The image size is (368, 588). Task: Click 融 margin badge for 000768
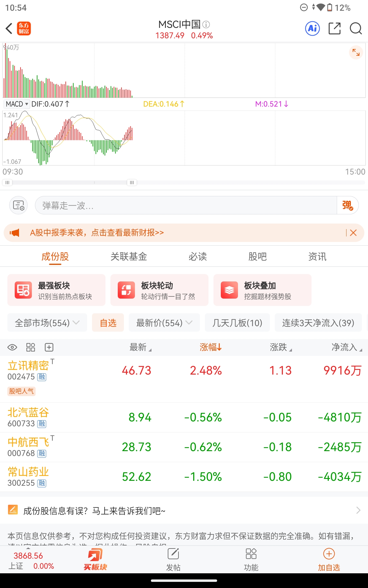pyautogui.click(x=42, y=454)
